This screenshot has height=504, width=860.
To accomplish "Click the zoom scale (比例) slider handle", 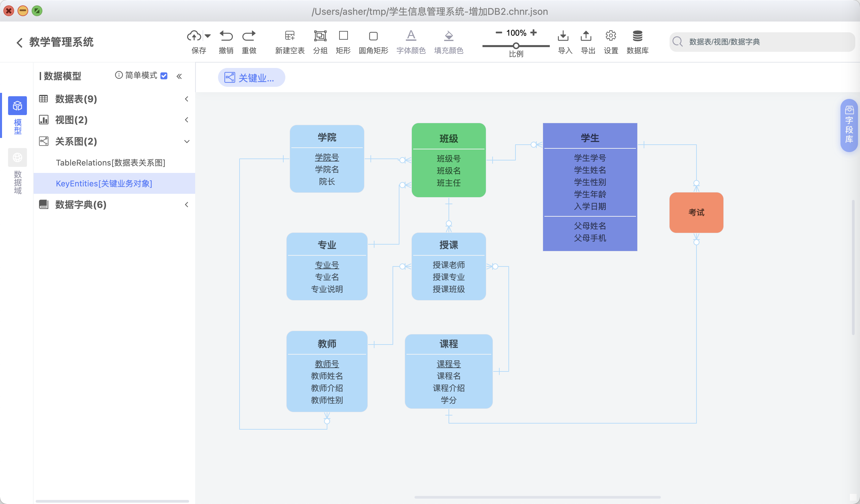I will (x=516, y=46).
